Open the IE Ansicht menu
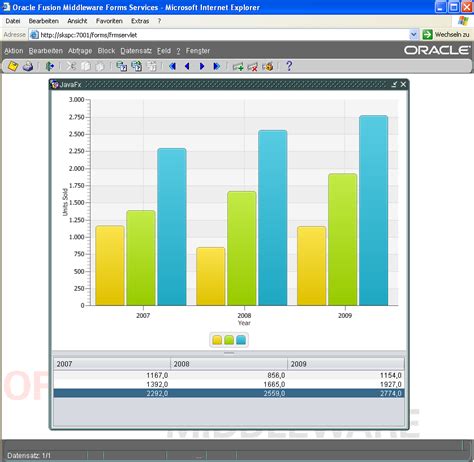The height and width of the screenshot is (462, 474). [x=77, y=21]
